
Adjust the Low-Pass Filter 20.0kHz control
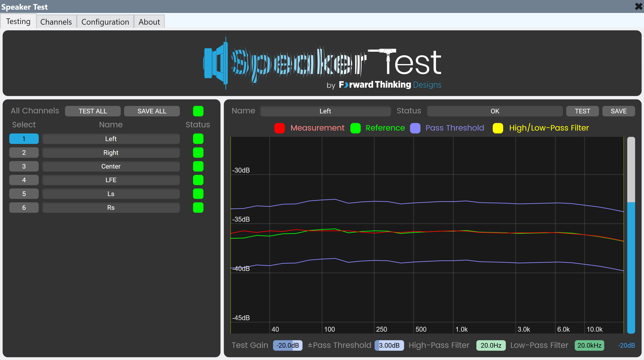pos(589,345)
